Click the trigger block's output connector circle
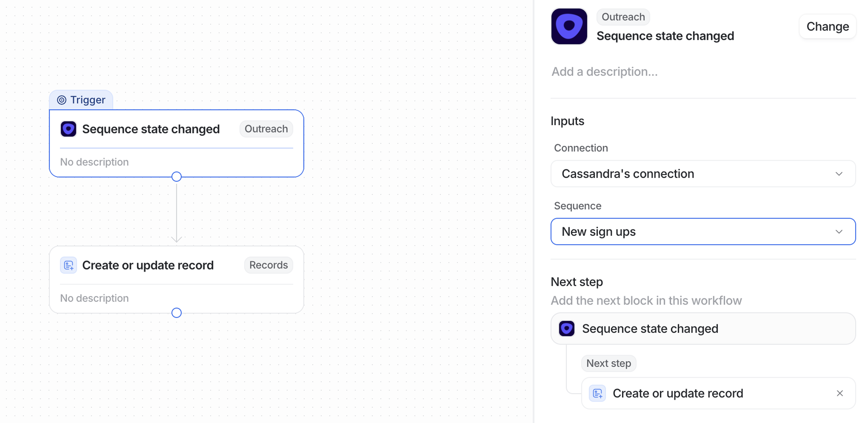Screen dimensions: 868x423 coord(176,177)
